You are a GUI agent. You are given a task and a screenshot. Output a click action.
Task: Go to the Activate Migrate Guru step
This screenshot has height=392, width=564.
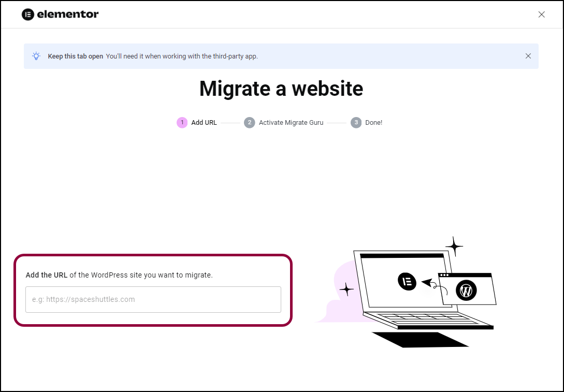pyautogui.click(x=291, y=123)
